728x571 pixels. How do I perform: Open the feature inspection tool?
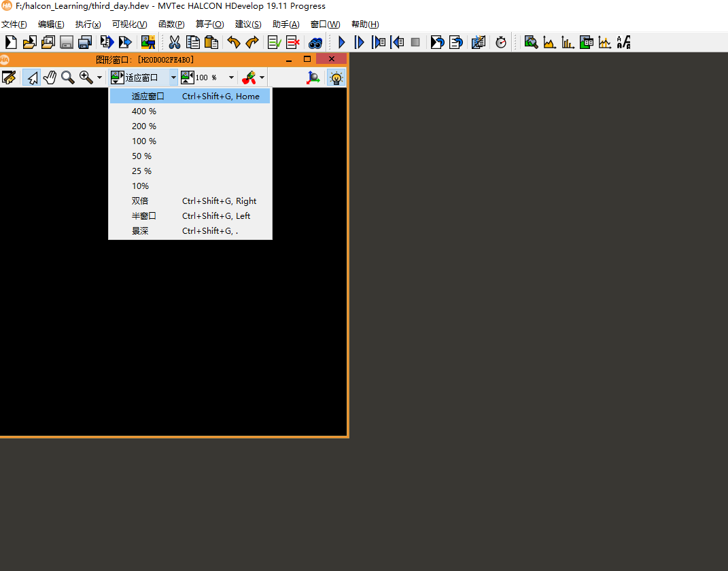pos(587,42)
